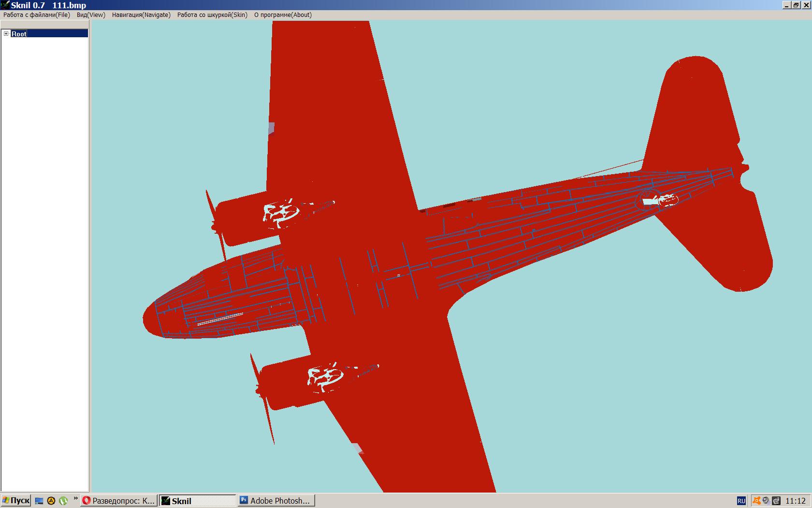Launch uTorrent from the quick launch bar
This screenshot has height=508, width=812.
pos(63,501)
